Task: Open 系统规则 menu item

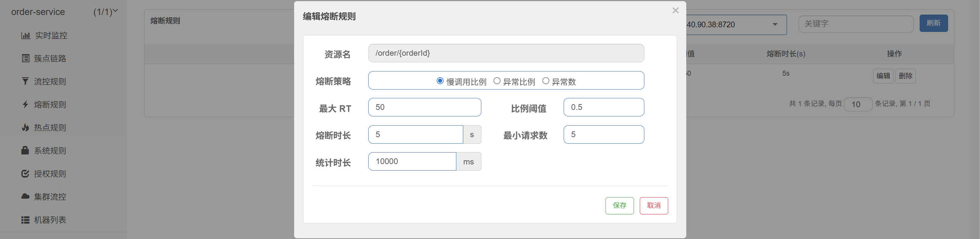Action: 50,151
